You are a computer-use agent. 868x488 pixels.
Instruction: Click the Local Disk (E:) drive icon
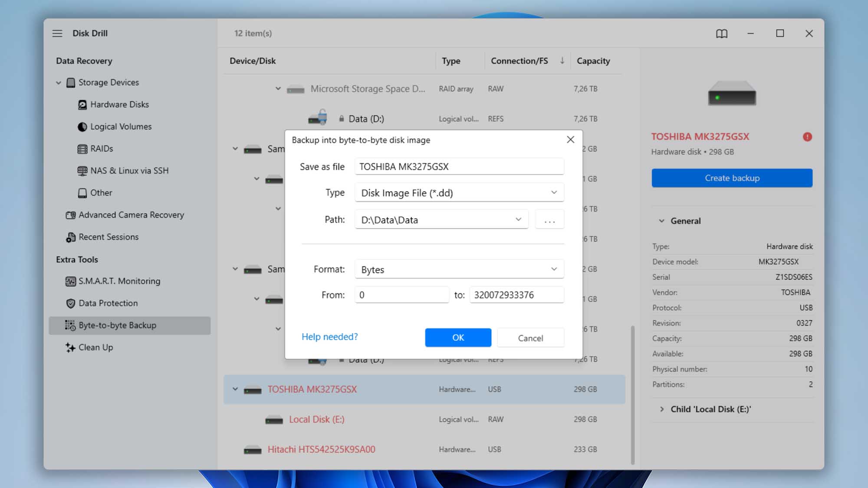coord(274,420)
